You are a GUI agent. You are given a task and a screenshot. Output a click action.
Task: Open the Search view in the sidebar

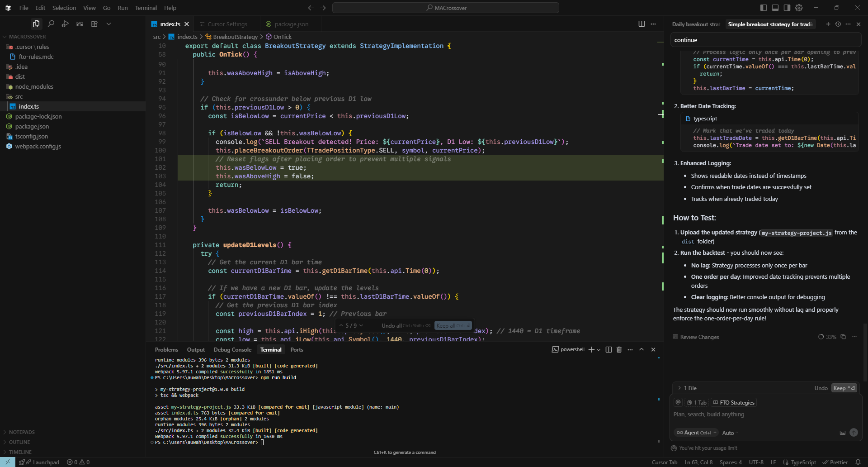click(51, 24)
